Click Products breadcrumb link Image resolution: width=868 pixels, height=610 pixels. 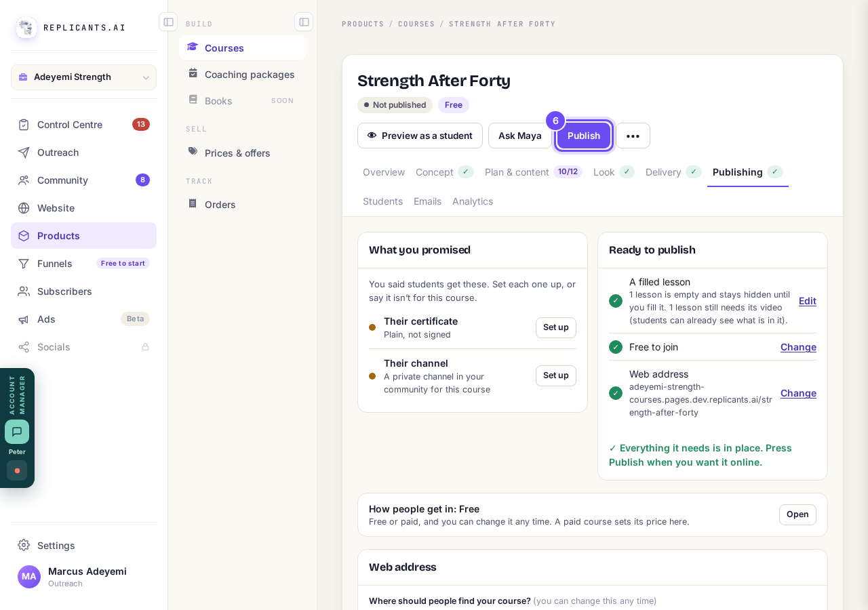point(363,24)
